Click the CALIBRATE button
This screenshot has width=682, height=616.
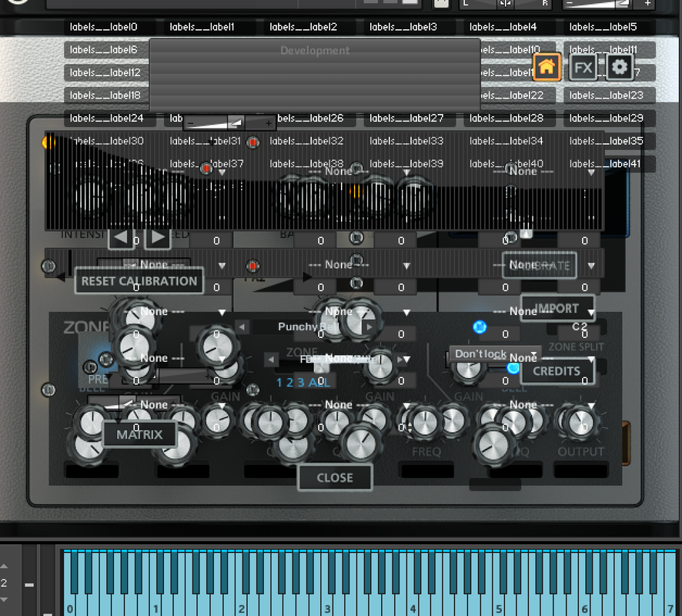point(540,266)
